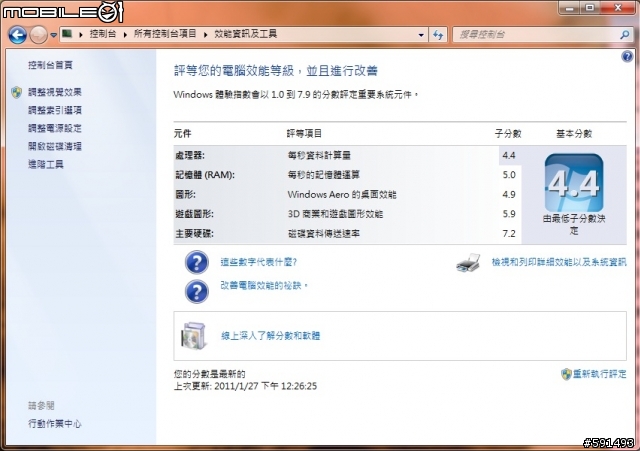Open 行動作業中心 under 請參閱
Image resolution: width=640 pixels, height=451 pixels.
pos(55,424)
